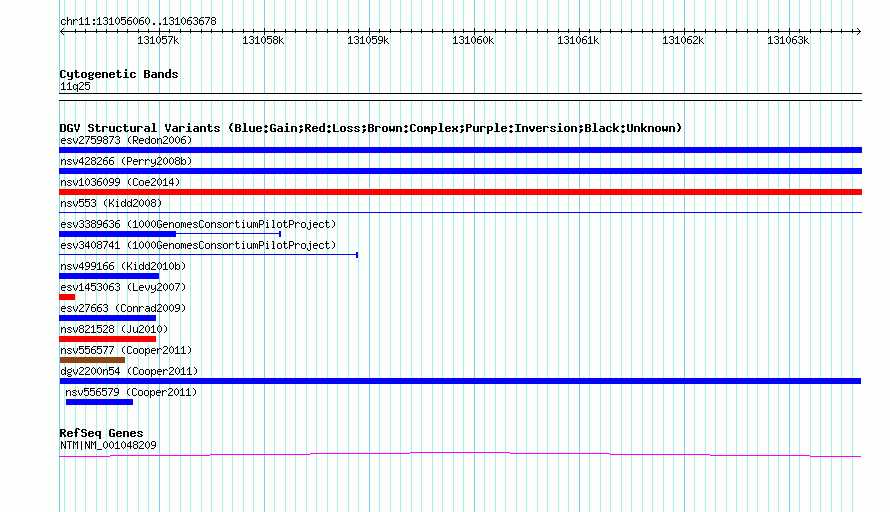This screenshot has width=890, height=512.
Task: Open the esv3389636 1000Genomes label
Action: coord(198,224)
